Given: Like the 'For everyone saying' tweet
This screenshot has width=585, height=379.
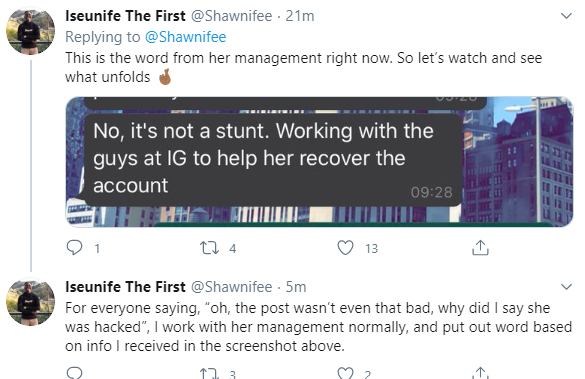Looking at the screenshot, I should 345,373.
